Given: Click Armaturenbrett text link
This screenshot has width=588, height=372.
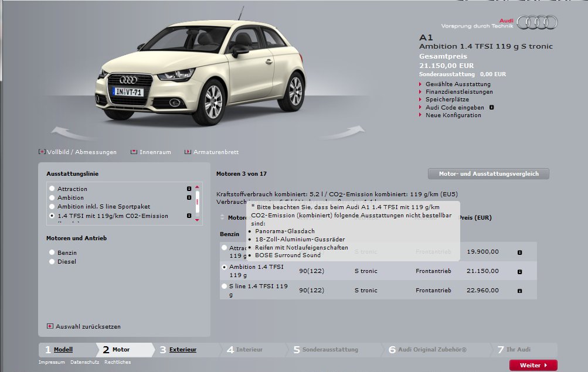Looking at the screenshot, I should pos(216,152).
